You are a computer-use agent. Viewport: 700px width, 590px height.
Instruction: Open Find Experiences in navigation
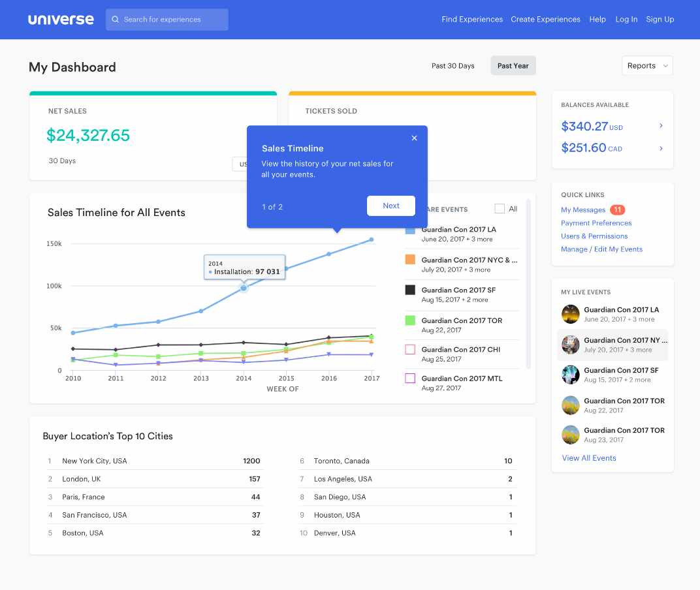[x=471, y=20]
